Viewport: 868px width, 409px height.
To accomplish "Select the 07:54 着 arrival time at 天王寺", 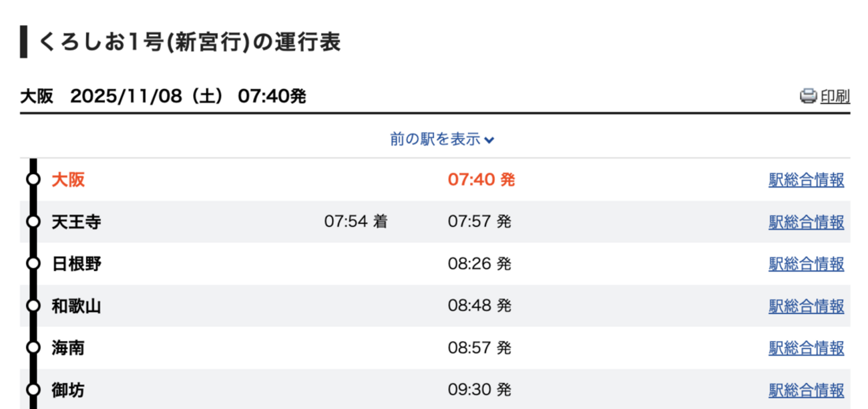I will (x=355, y=222).
